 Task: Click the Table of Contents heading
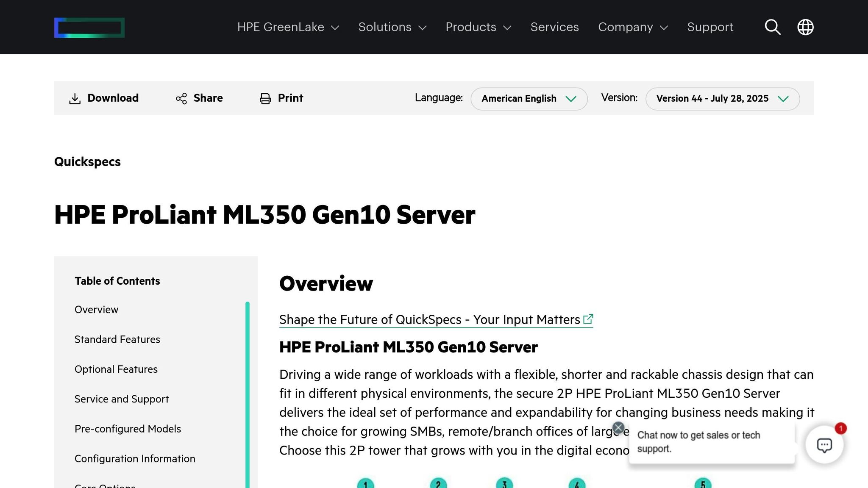point(117,281)
